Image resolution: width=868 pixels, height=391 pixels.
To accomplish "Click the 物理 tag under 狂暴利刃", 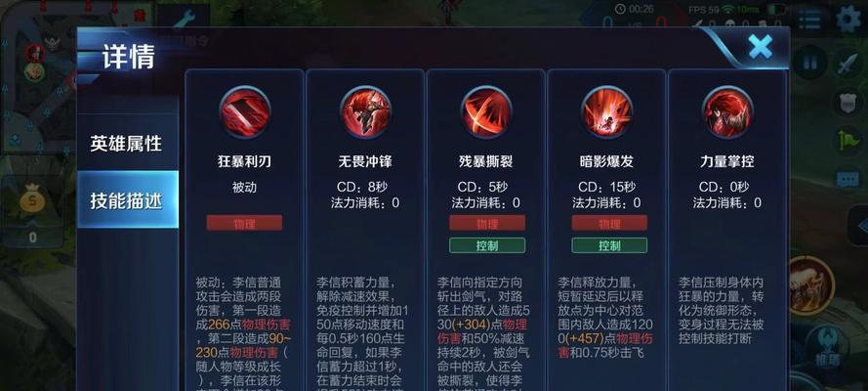I will tap(244, 223).
